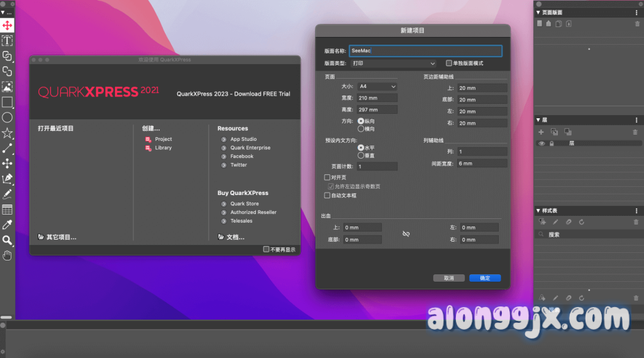Enable the 对开页 facing pages checkbox
This screenshot has height=358, width=644.
pyautogui.click(x=327, y=177)
